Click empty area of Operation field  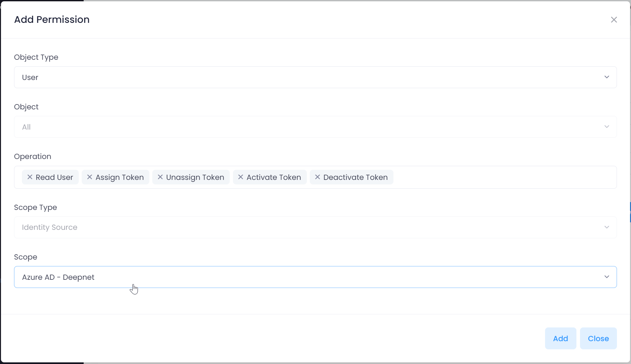pyautogui.click(x=503, y=177)
